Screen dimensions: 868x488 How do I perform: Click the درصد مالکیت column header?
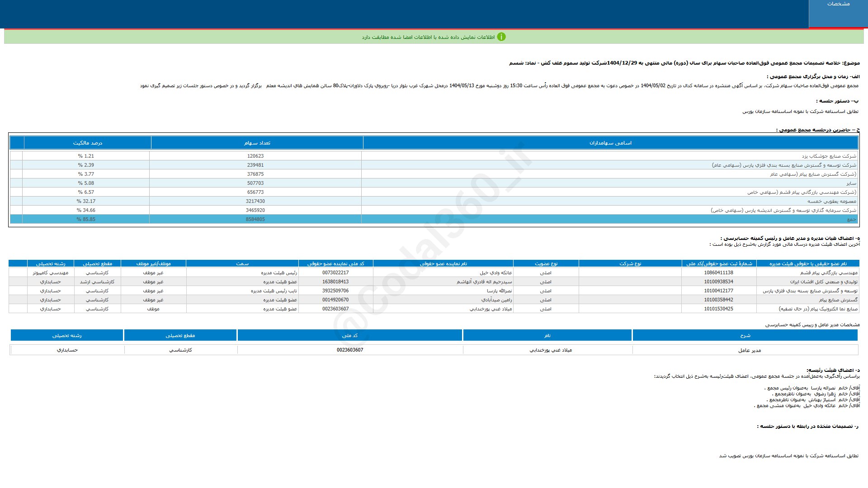(x=88, y=143)
